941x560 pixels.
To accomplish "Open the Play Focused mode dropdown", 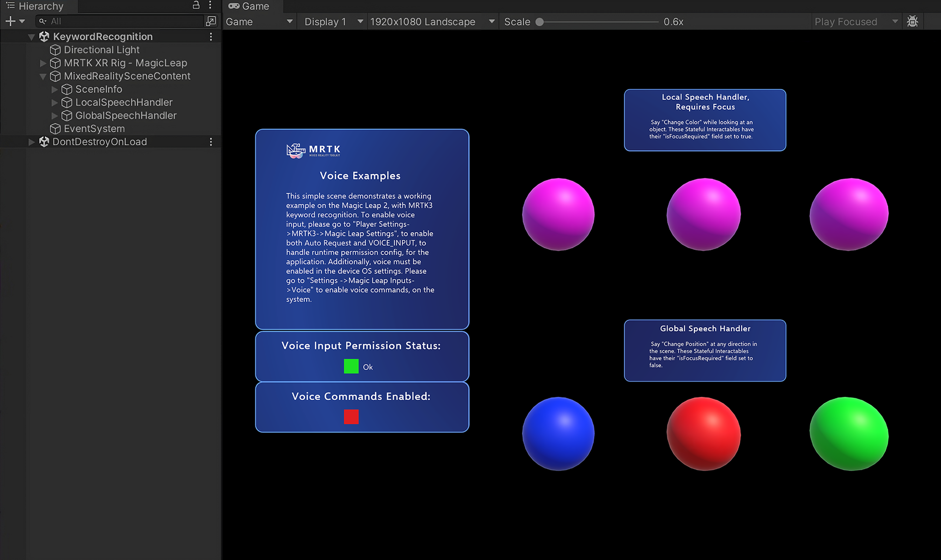I will (855, 21).
